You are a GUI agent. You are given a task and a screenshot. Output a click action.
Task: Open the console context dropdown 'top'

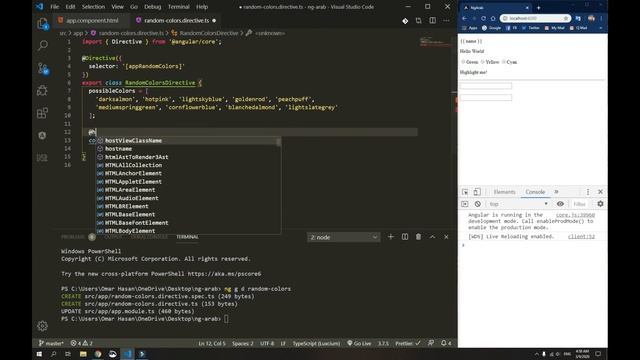click(518, 204)
